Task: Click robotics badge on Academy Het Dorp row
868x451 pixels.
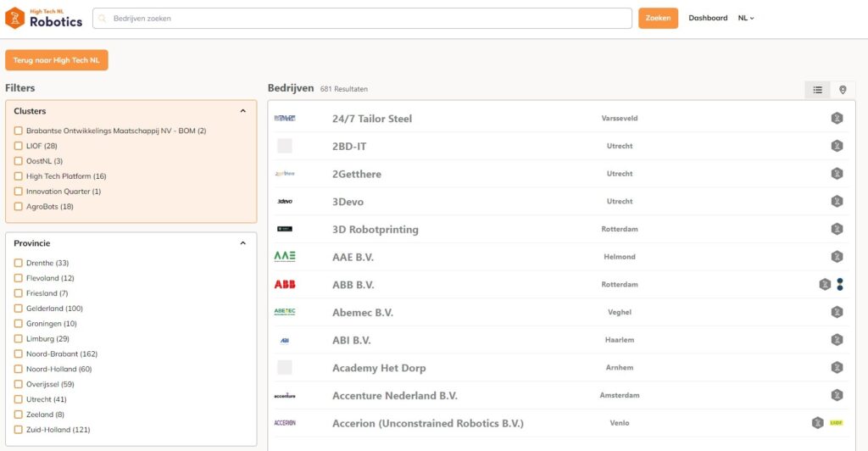Action: (837, 367)
